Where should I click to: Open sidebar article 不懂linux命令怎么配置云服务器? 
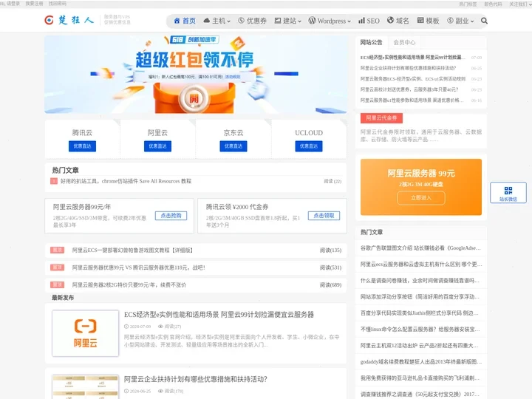coord(420,330)
